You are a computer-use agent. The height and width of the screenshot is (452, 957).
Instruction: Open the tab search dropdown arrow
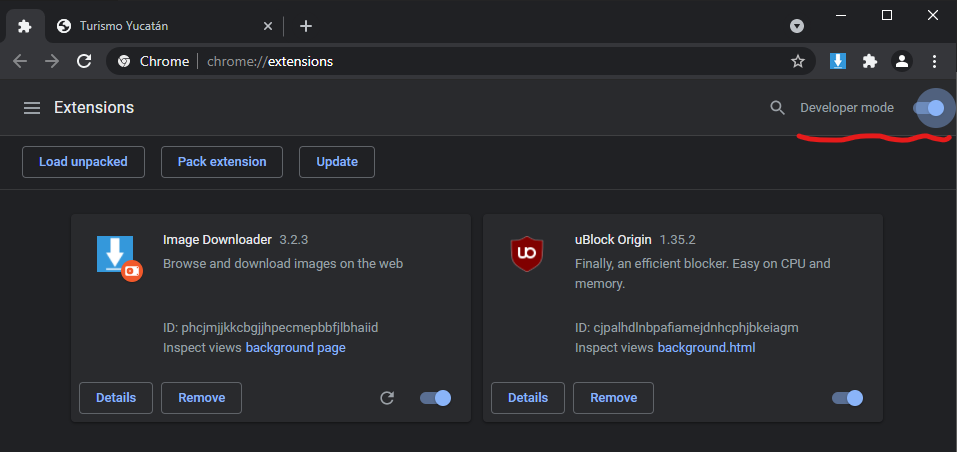pos(796,26)
